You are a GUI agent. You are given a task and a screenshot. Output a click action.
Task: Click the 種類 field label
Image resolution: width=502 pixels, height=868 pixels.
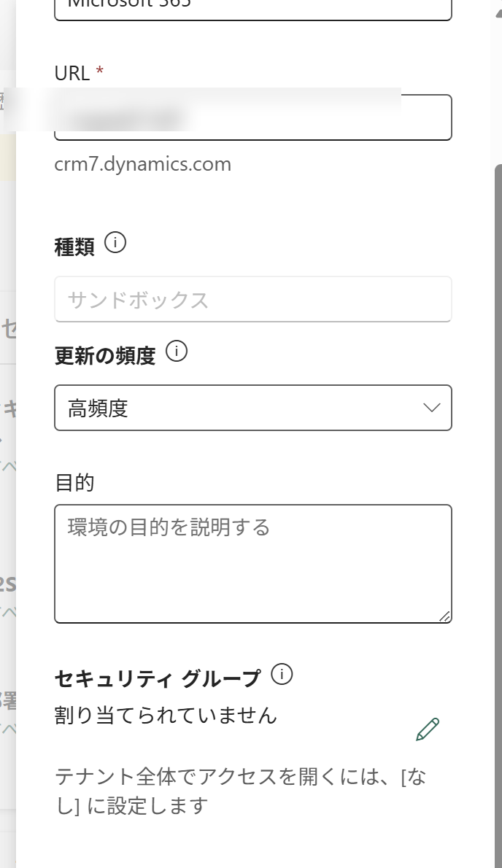click(74, 247)
